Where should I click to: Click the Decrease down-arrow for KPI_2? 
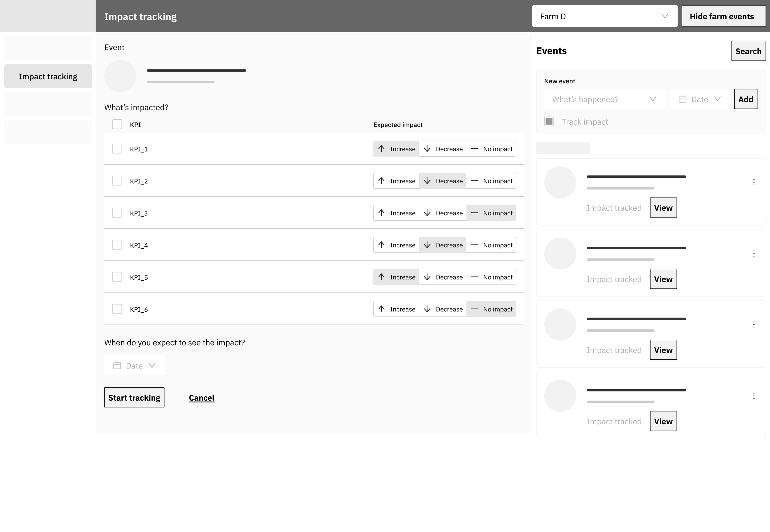tap(427, 181)
